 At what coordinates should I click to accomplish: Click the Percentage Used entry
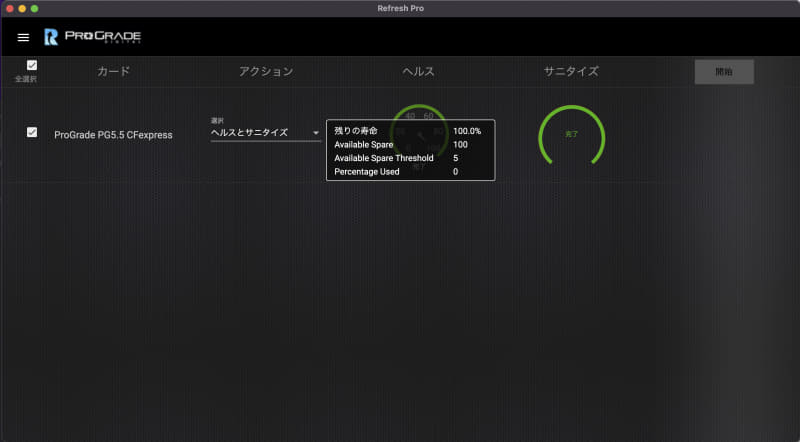click(x=367, y=172)
